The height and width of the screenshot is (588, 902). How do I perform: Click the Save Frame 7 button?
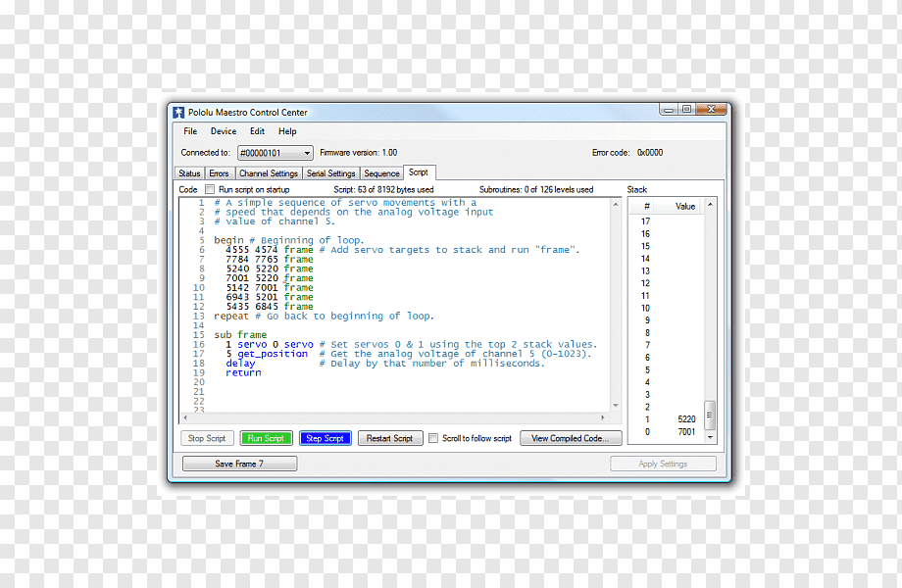point(239,464)
